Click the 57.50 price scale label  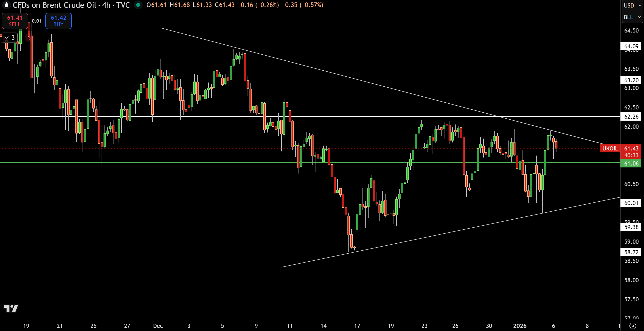point(631,299)
